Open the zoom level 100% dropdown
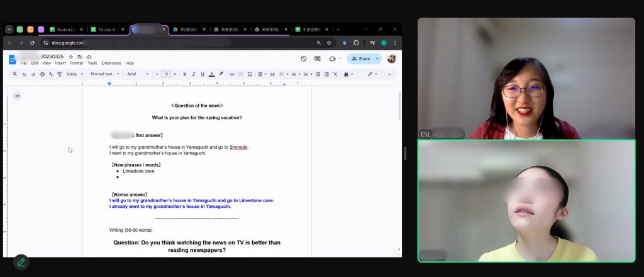 coord(75,74)
